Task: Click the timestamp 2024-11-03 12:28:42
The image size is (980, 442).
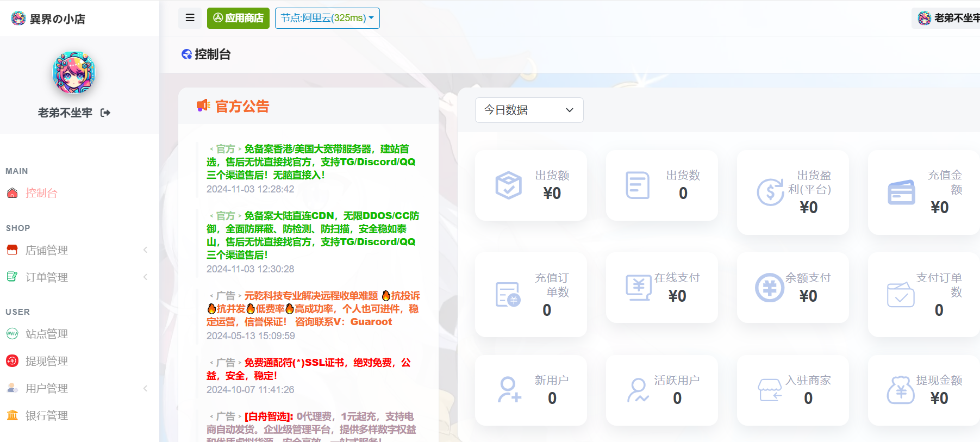Action: (251, 189)
